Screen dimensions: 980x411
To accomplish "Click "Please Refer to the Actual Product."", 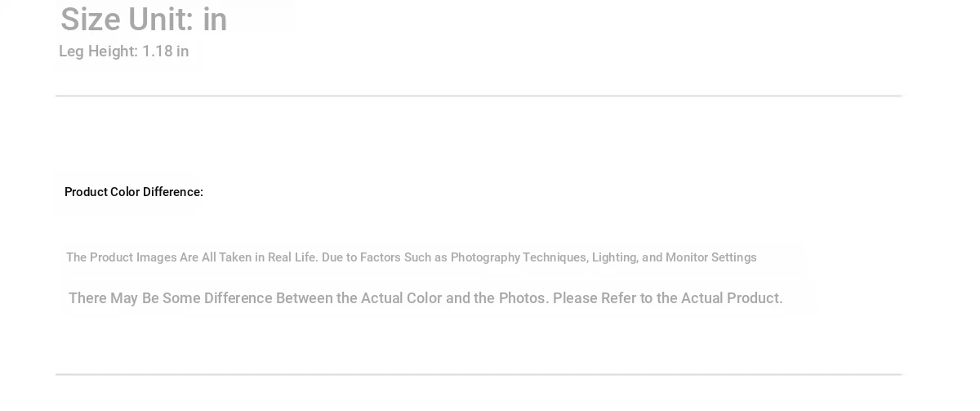I will [x=667, y=298].
